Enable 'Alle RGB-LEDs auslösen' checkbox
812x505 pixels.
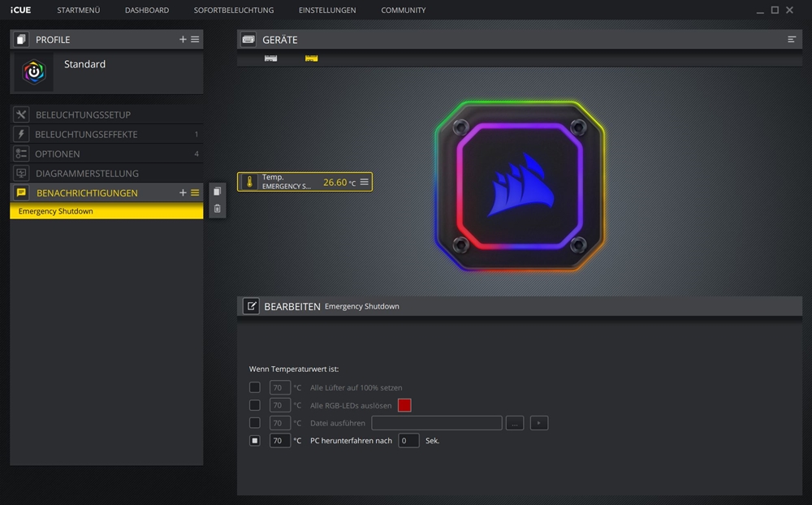[254, 405]
